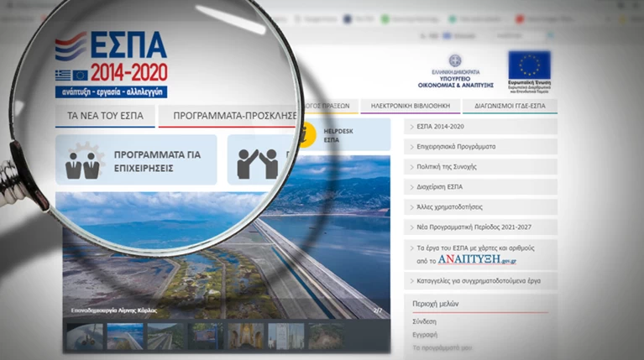Select the fourth slideshow thumbnail
Screen dimensions: 644x360
pyautogui.click(x=206, y=337)
